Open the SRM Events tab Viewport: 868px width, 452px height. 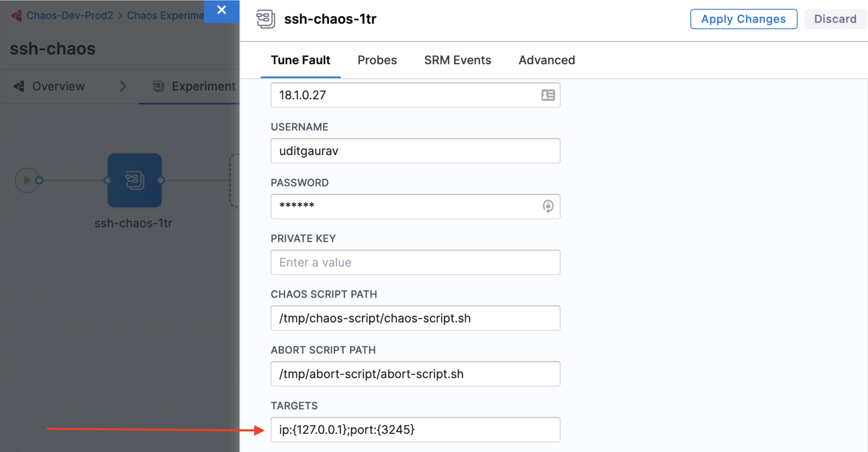click(457, 60)
